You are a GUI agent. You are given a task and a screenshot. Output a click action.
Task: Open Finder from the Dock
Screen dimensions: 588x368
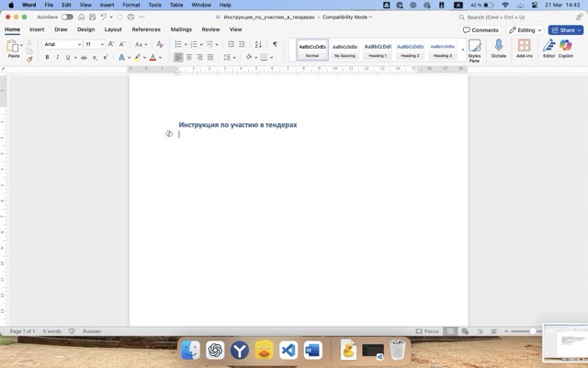point(191,350)
